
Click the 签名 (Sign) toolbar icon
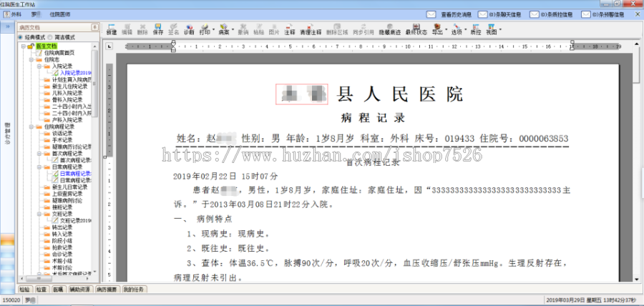point(174,29)
